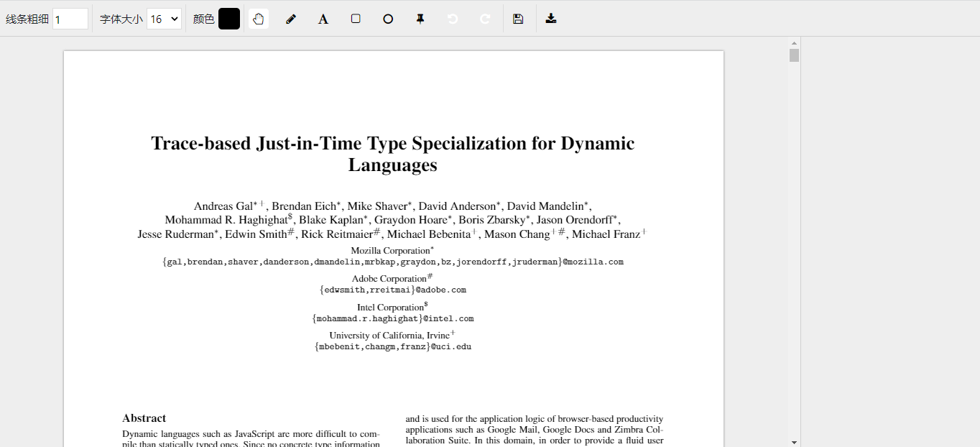Click the scrollbar up arrow
The width and height of the screenshot is (980, 447).
coord(794,43)
